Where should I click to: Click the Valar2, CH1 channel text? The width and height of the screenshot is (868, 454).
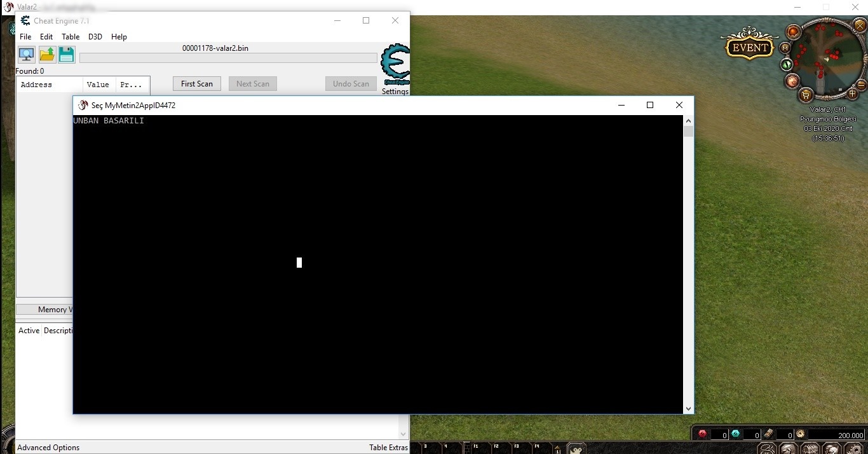tap(828, 110)
